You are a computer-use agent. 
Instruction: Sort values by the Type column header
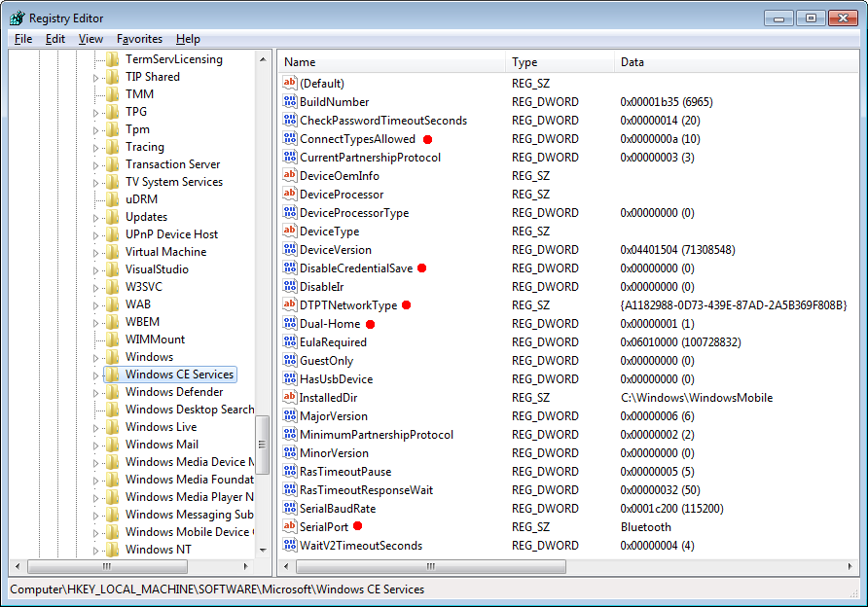click(x=560, y=62)
